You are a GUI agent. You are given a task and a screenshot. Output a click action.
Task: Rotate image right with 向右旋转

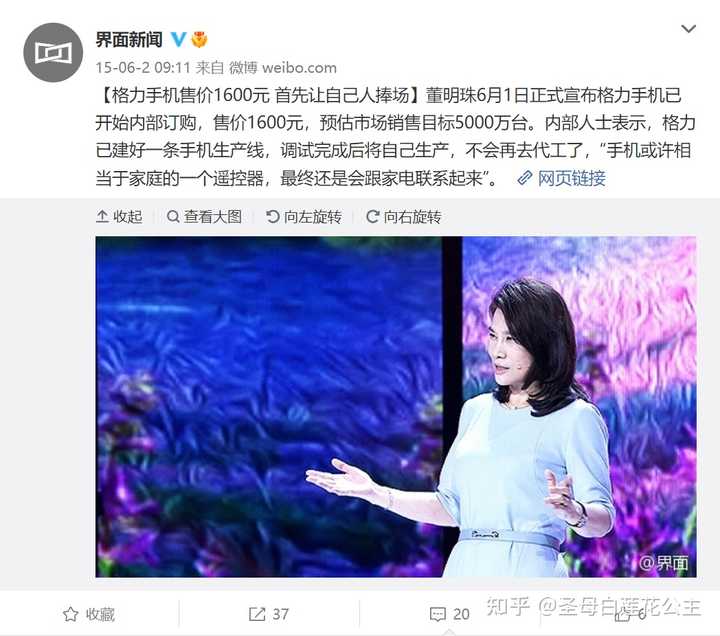pyautogui.click(x=404, y=216)
